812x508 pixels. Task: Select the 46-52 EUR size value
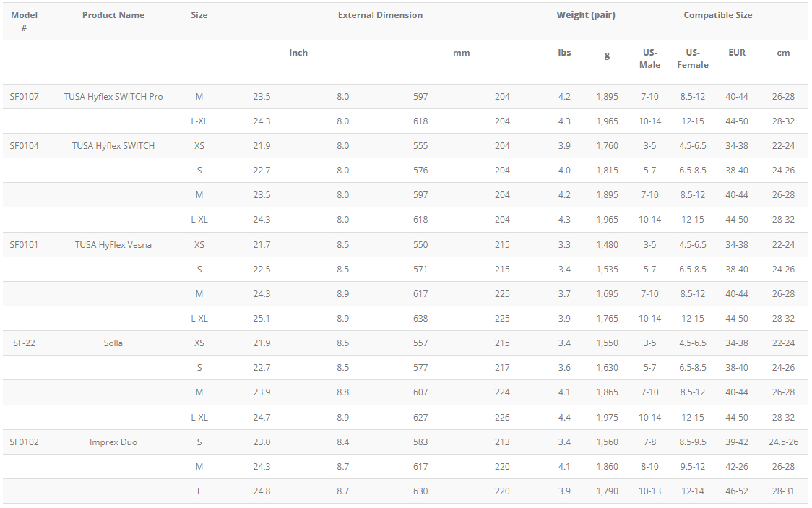pyautogui.click(x=737, y=491)
